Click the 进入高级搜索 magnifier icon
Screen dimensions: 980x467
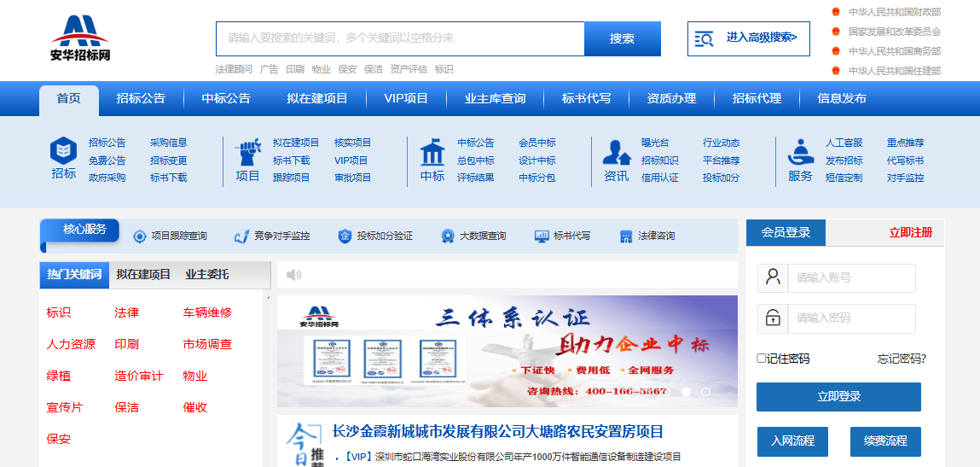point(704,38)
